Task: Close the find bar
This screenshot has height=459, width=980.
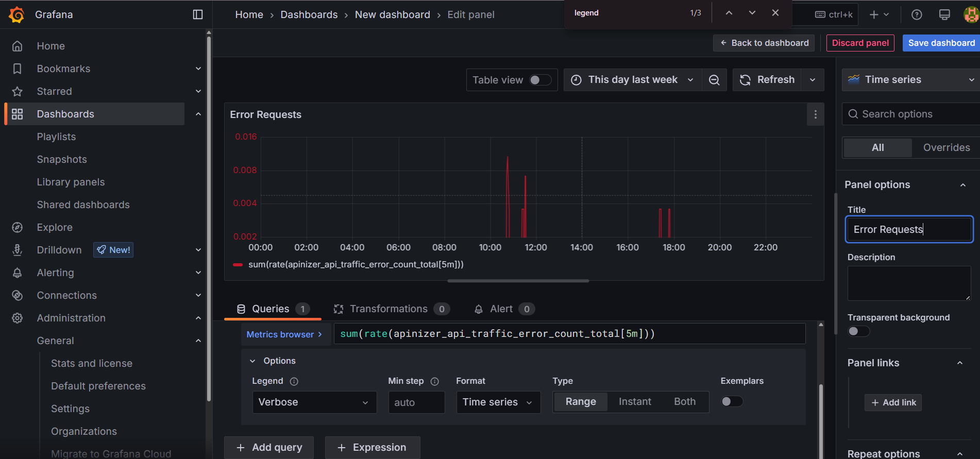Action: click(x=775, y=13)
